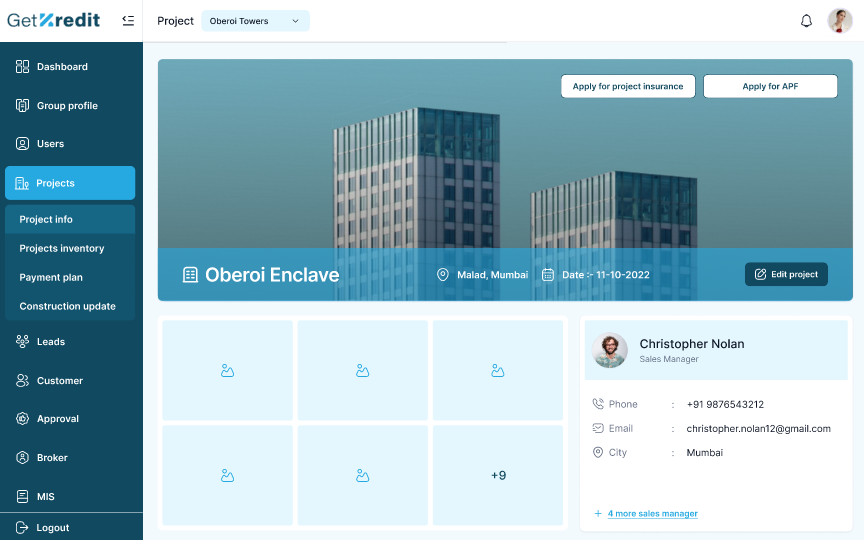Click the Dashboard icon in the sidebar

tap(22, 67)
